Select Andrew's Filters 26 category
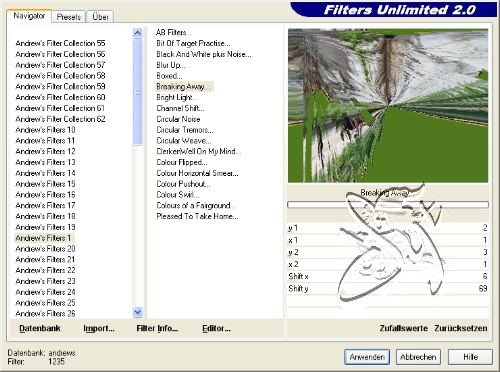Viewport: 500px width, 372px height. (x=45, y=313)
